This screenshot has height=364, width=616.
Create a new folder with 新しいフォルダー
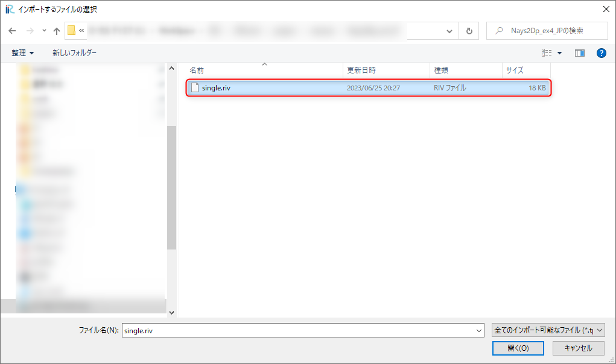(x=74, y=52)
